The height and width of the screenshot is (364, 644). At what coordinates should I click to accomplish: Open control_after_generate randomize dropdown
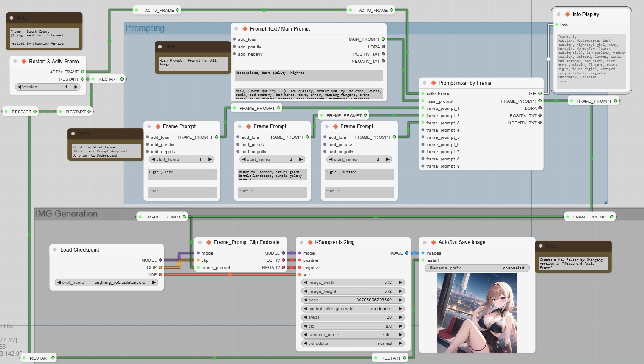coord(352,309)
